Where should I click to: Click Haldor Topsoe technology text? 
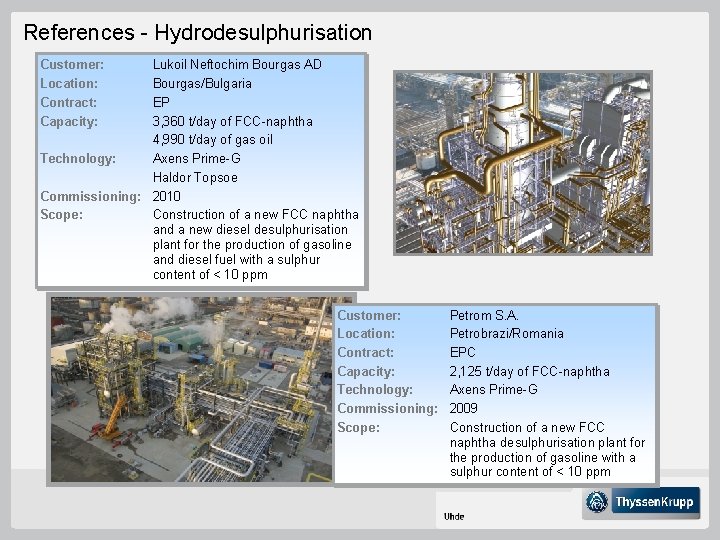tap(195, 177)
